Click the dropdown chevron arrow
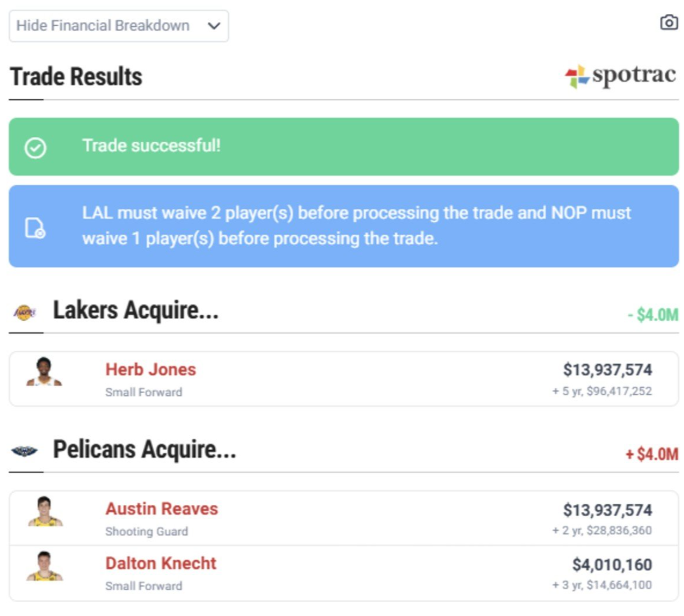This screenshot has width=684, height=616. 214,26
